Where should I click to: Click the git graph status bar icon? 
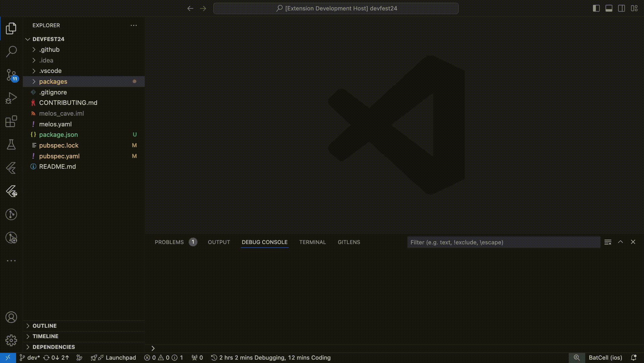coord(80,358)
